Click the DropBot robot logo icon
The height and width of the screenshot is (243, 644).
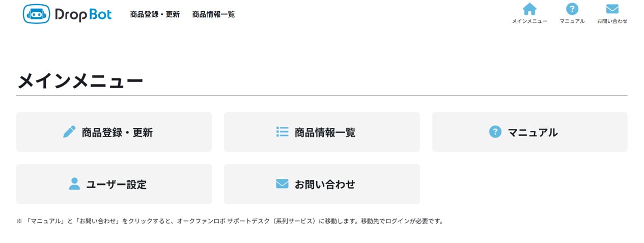(36, 14)
